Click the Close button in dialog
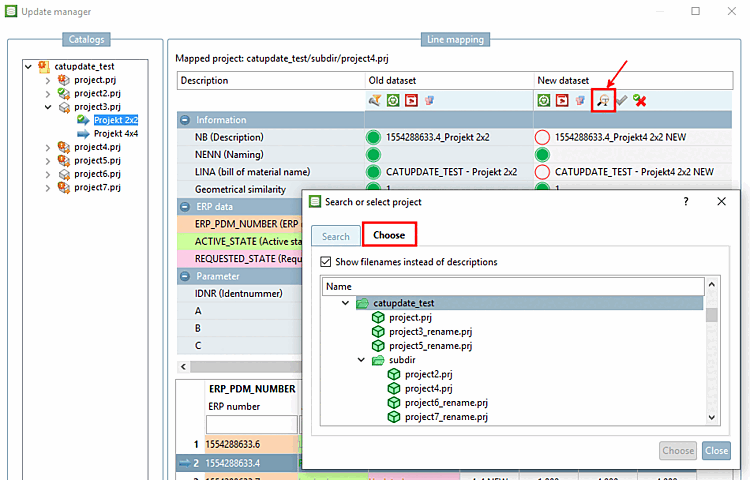The width and height of the screenshot is (750, 480). pyautogui.click(x=717, y=450)
